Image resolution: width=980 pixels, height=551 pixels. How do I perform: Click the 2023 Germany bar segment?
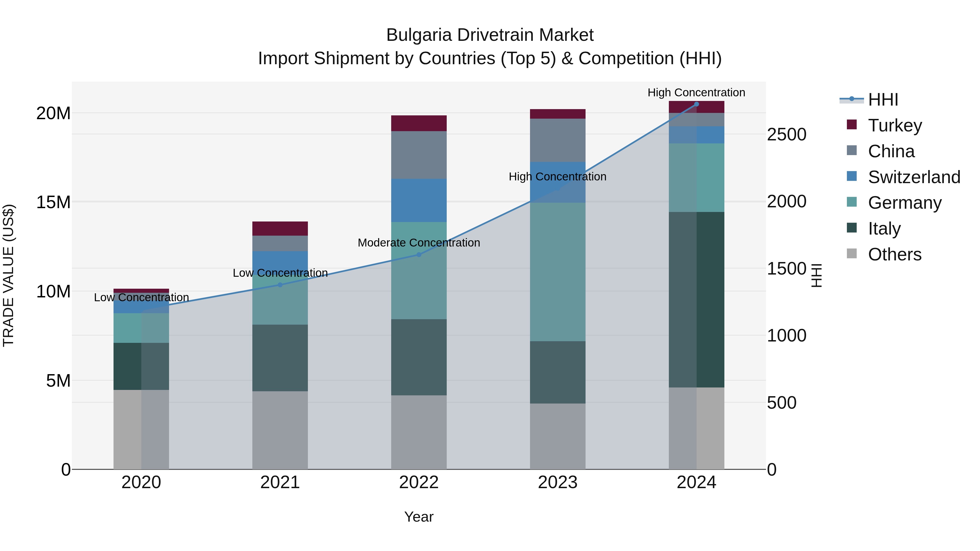[558, 272]
